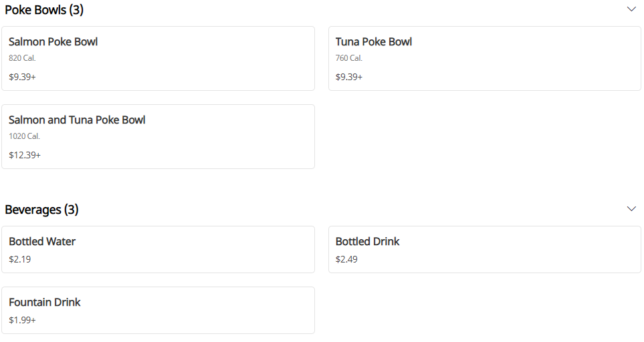The width and height of the screenshot is (644, 342).
Task: Click the Tuna Poke Bowl $9.39+ price
Action: click(349, 77)
